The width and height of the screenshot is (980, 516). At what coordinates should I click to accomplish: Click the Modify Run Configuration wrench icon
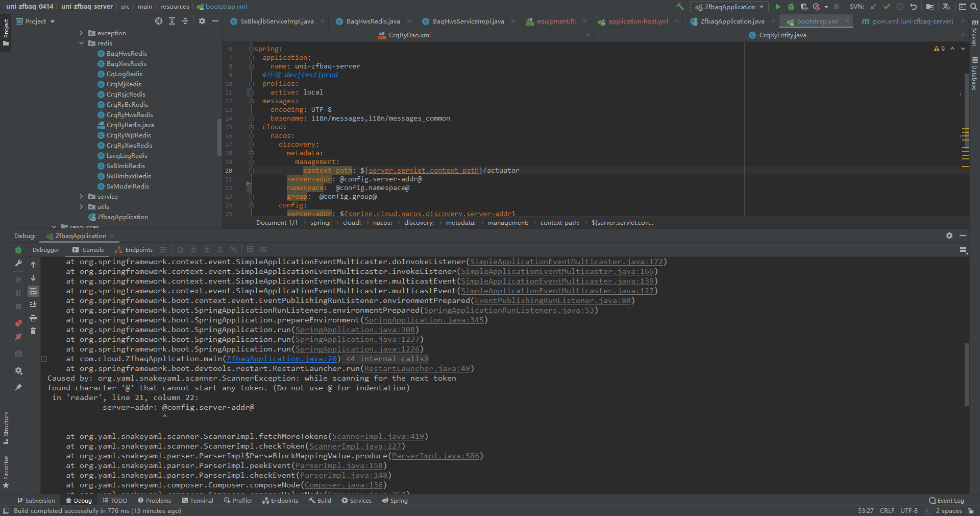pyautogui.click(x=18, y=263)
